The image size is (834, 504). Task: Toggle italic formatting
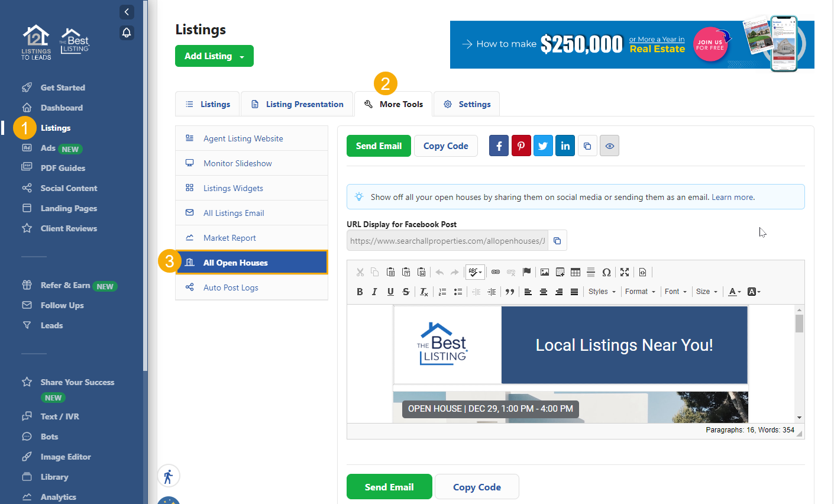(374, 292)
